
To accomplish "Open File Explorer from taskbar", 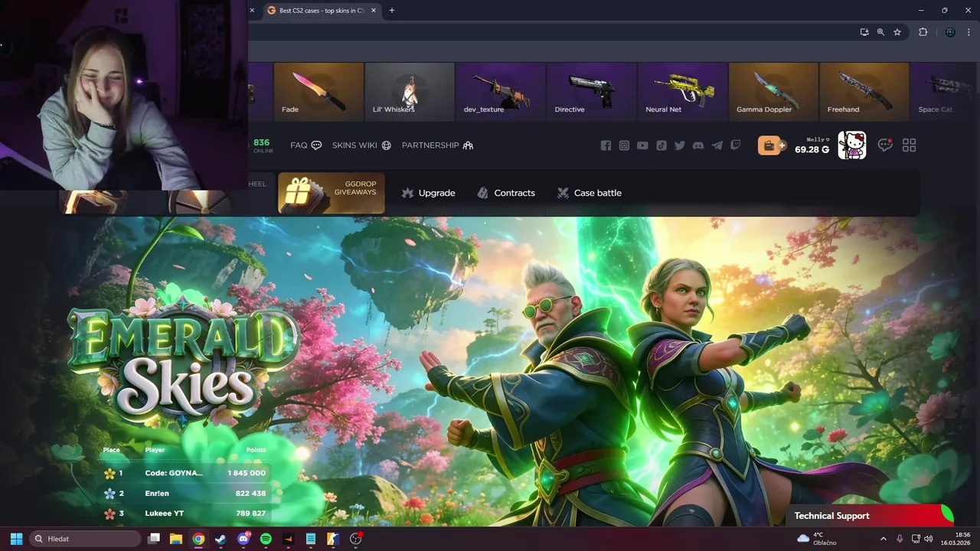I will tap(175, 539).
